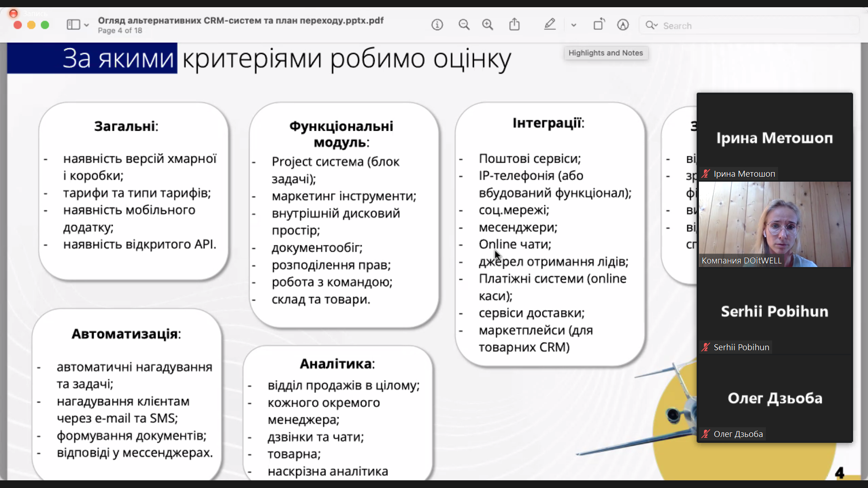Click 'формування документів;' list item
Image resolution: width=868 pixels, height=488 pixels.
click(132, 436)
